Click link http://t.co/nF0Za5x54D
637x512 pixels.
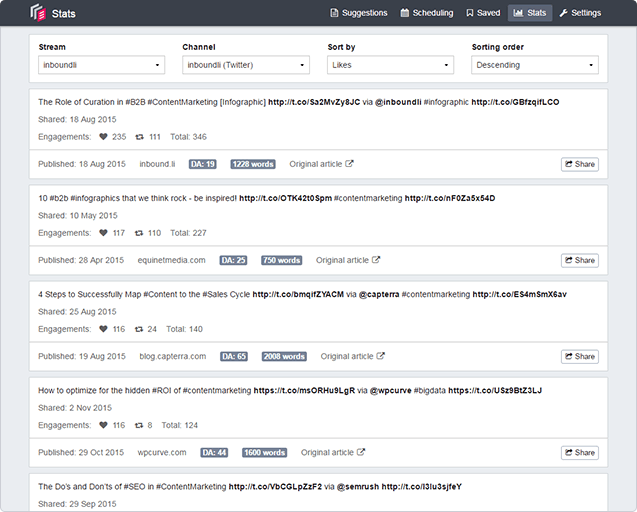coord(450,198)
